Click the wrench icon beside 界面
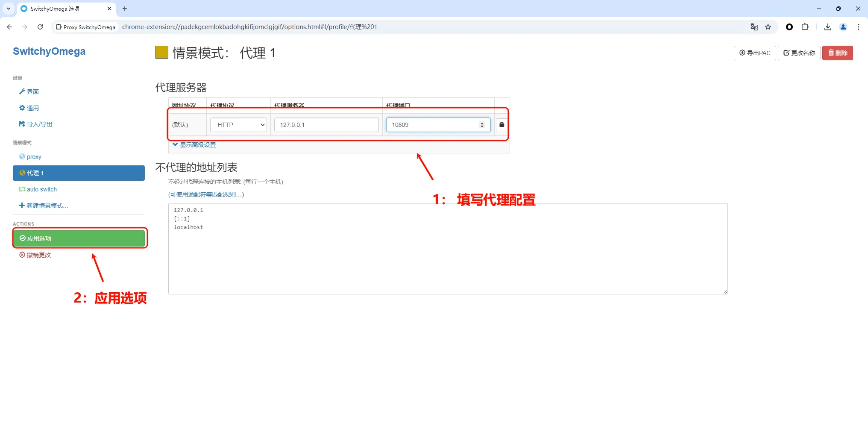This screenshot has width=868, height=435. point(22,91)
